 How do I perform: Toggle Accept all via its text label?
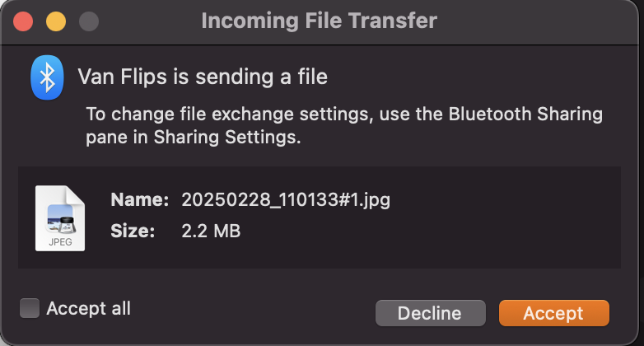pos(89,308)
